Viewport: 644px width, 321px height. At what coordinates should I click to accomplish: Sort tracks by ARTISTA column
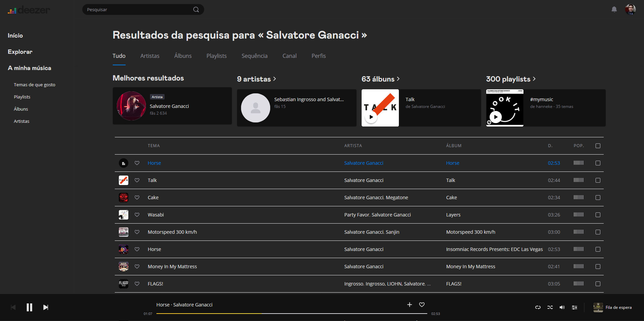coord(353,146)
